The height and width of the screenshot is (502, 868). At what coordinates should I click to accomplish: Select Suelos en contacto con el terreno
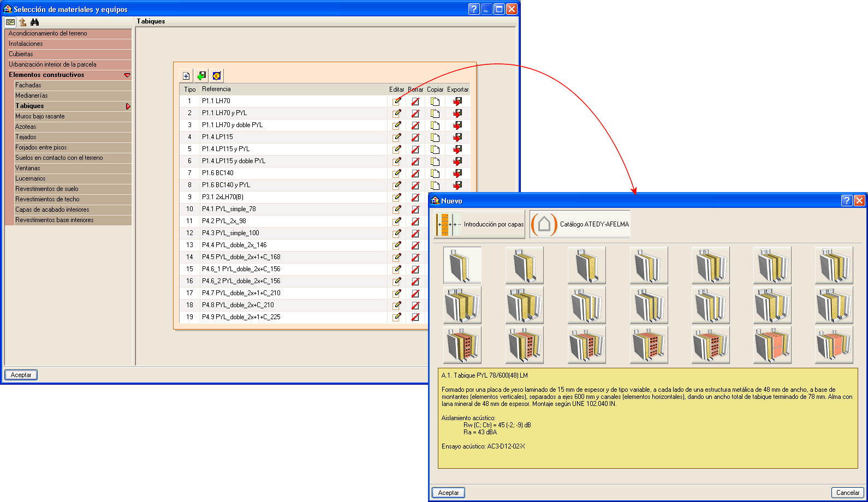pos(73,158)
